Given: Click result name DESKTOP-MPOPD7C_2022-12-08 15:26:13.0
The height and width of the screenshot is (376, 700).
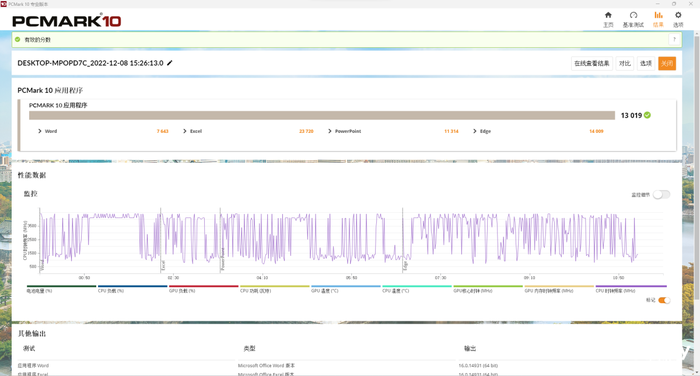Looking at the screenshot, I should click(90, 63).
